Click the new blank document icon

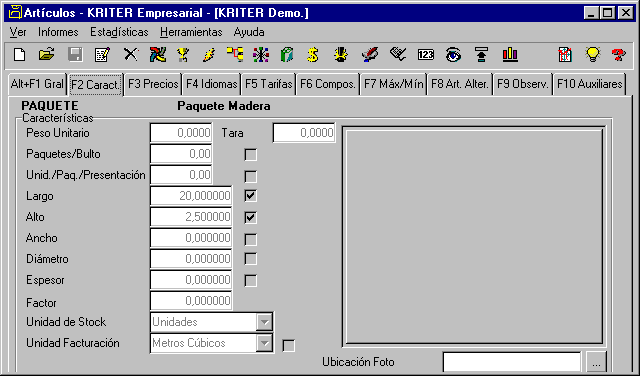tap(19, 54)
